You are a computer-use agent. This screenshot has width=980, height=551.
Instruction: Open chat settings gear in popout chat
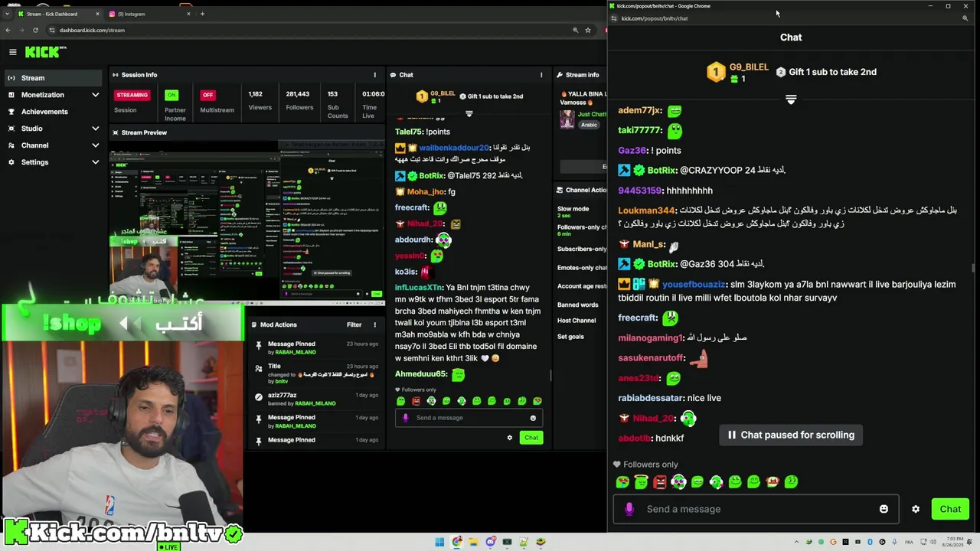coord(916,509)
